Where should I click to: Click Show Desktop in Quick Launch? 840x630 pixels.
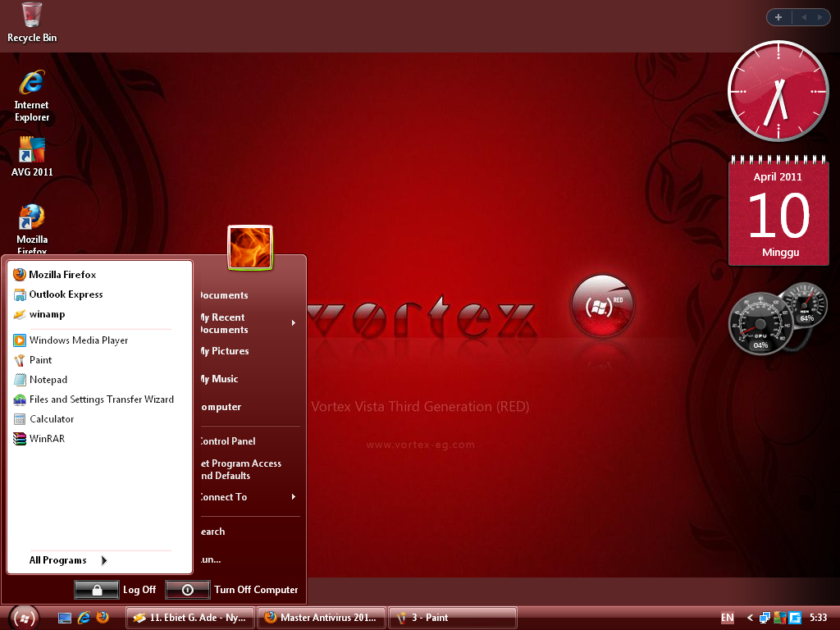point(65,619)
